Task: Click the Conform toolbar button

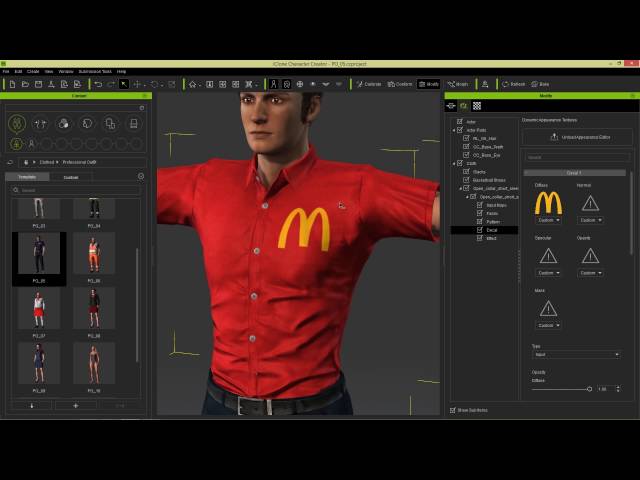Action: (400, 84)
